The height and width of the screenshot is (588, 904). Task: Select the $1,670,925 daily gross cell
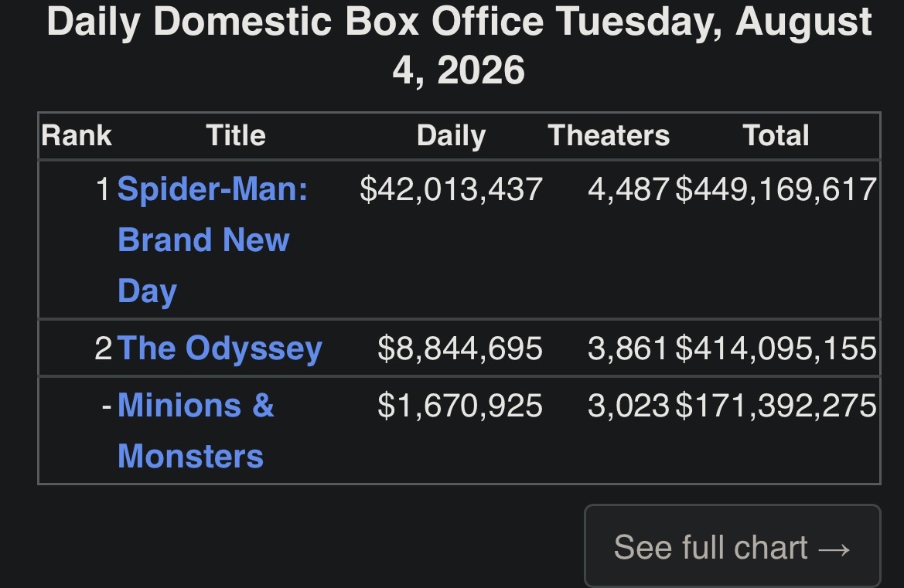point(460,406)
